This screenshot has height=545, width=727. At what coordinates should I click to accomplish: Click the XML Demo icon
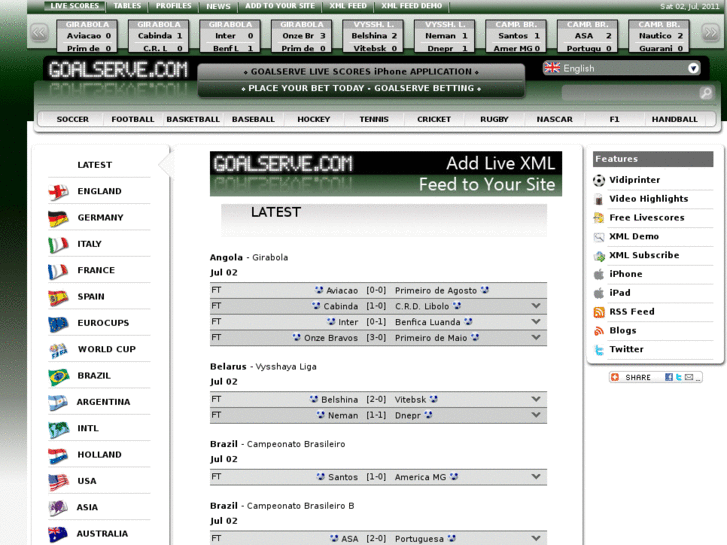point(599,237)
